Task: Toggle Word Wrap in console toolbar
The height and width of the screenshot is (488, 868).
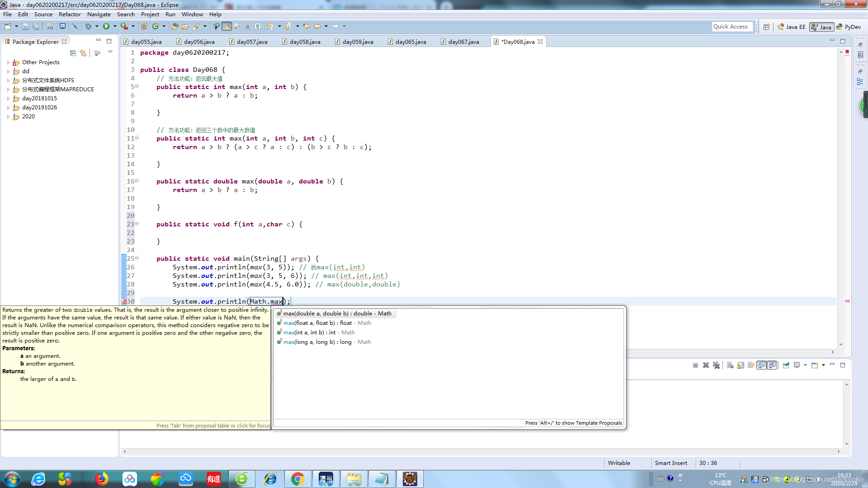Action: [751, 365]
